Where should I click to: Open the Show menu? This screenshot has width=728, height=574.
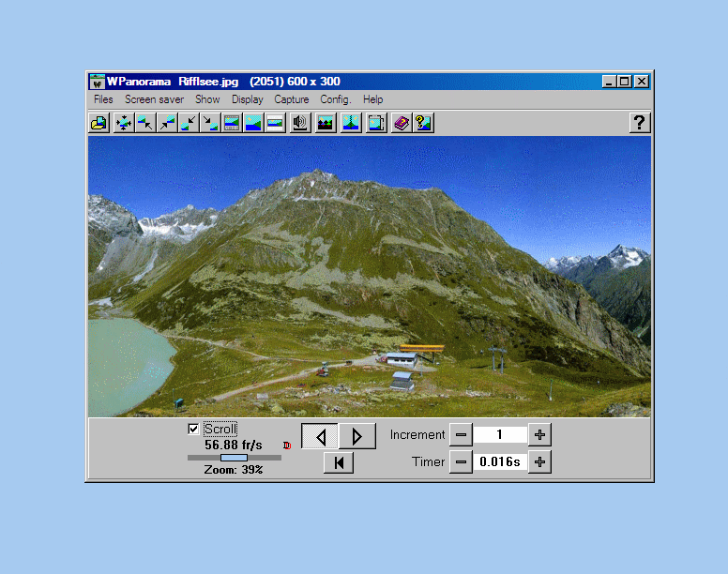(x=207, y=99)
